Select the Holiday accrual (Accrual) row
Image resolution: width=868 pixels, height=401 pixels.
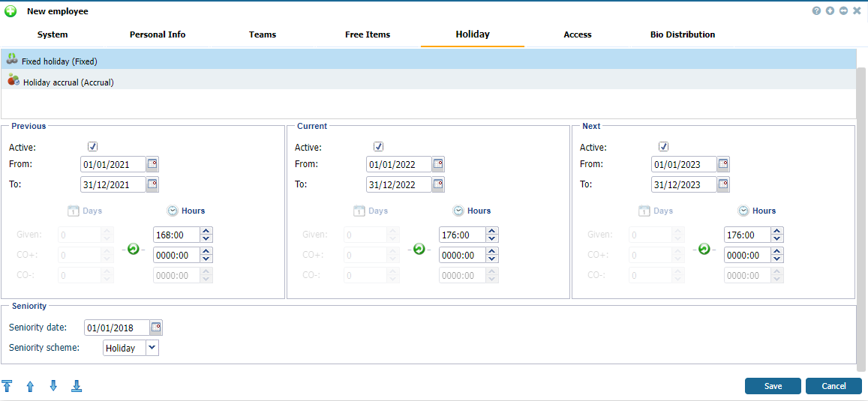pos(68,82)
